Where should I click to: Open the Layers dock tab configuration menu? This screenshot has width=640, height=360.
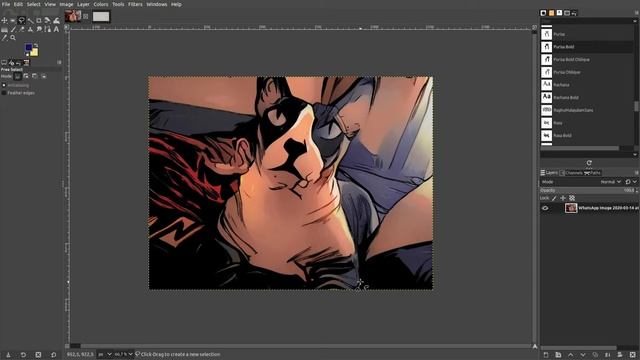click(636, 173)
